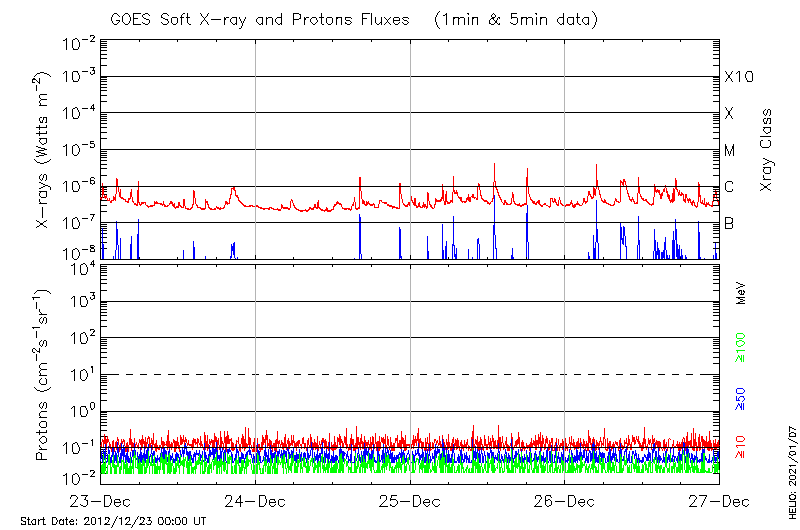The width and height of the screenshot is (800, 530).
Task: Select the red ≥10 MeV legend label
Action: [741, 448]
